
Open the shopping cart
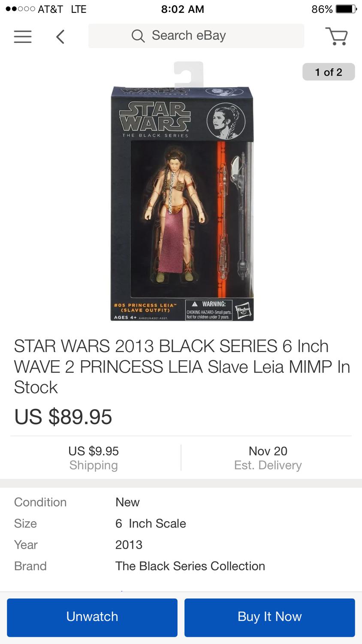337,36
